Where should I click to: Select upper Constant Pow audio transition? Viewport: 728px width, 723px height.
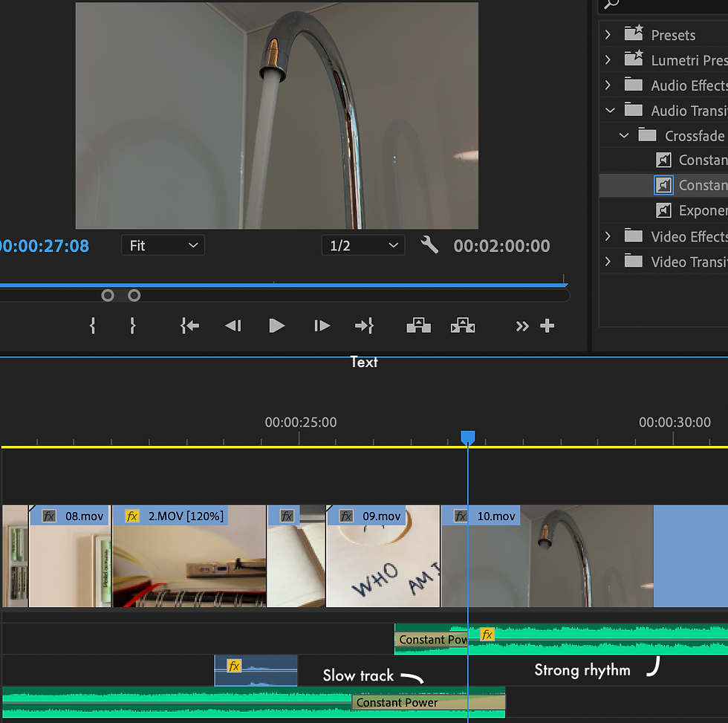point(432,640)
